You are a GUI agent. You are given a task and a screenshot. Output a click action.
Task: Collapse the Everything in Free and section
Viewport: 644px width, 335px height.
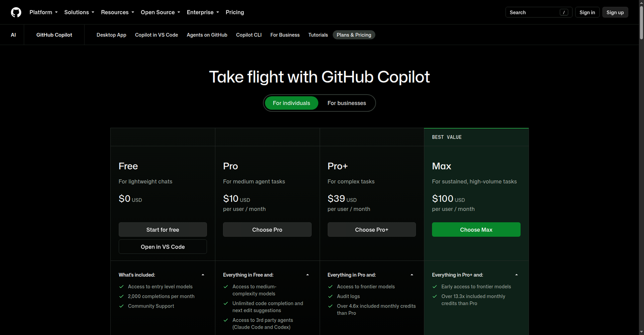pyautogui.click(x=267, y=275)
